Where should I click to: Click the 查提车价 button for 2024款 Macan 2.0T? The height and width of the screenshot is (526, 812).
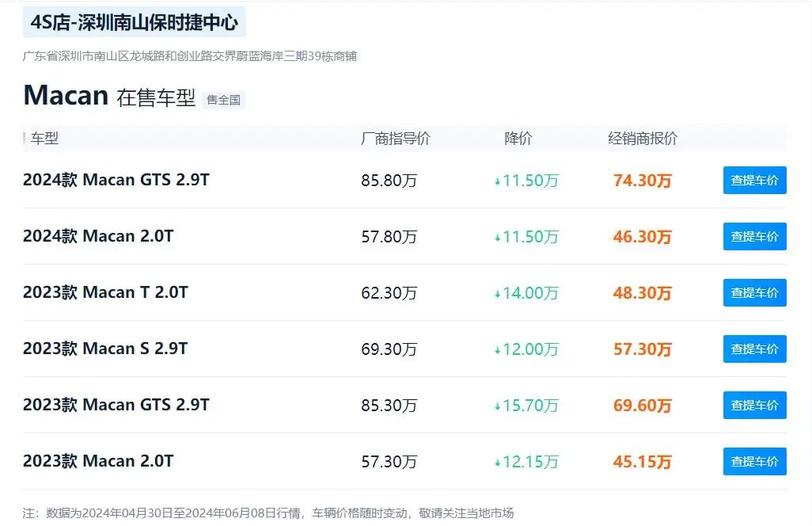(x=753, y=236)
